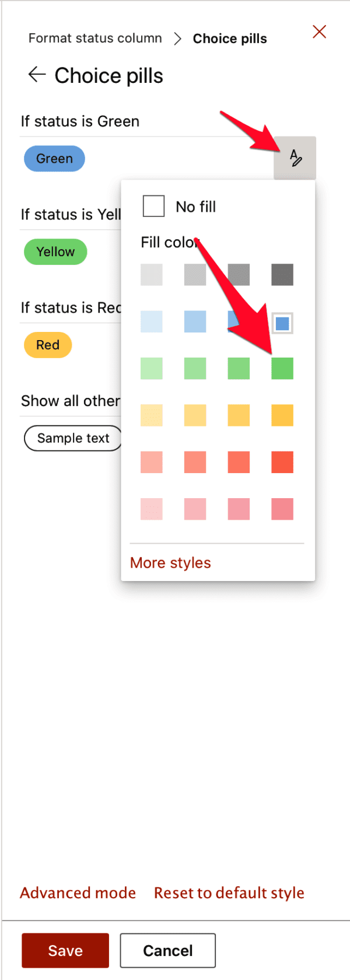Close the formatting panel with the X
Screen dimensions: 350x980
coord(319,32)
